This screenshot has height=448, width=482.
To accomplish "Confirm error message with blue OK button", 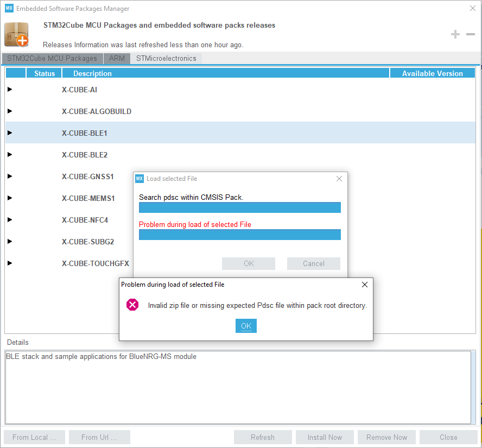I will click(x=246, y=326).
